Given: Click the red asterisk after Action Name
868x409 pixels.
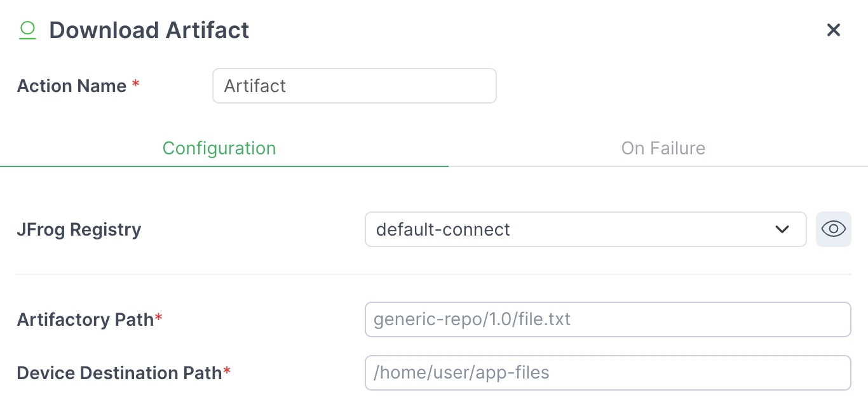Looking at the screenshot, I should pos(135,84).
